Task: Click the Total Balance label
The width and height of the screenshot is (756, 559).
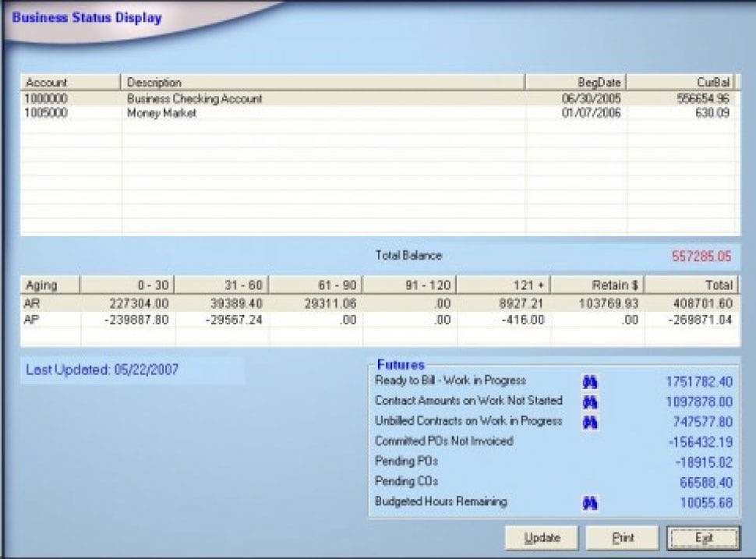Action: tap(408, 255)
